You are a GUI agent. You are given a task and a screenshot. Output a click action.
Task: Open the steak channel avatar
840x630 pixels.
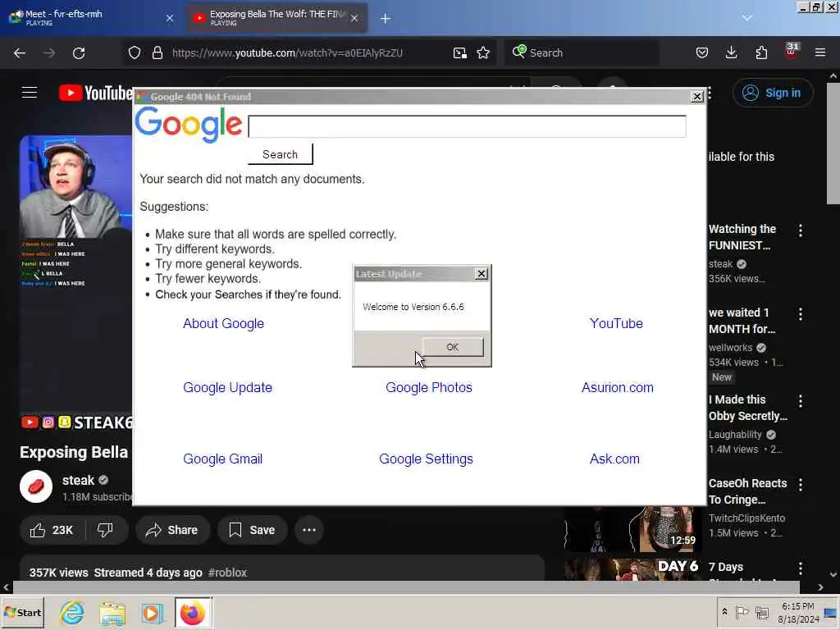tap(36, 486)
